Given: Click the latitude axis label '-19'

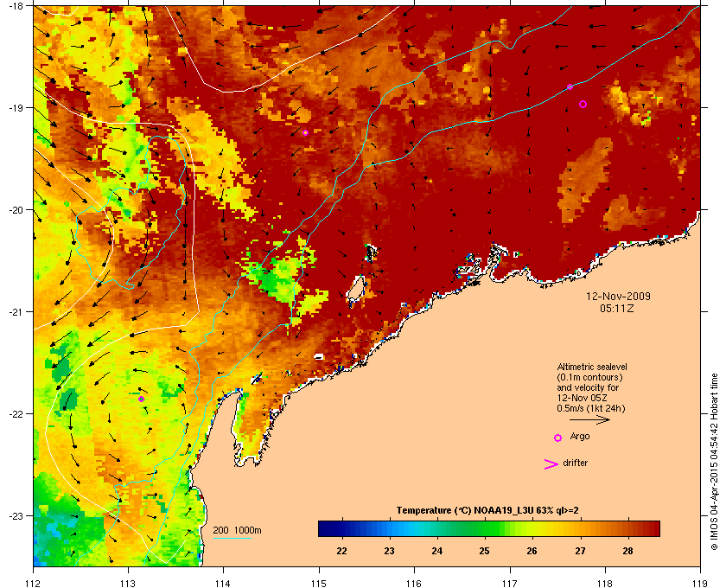Looking at the screenshot, I should point(16,108).
